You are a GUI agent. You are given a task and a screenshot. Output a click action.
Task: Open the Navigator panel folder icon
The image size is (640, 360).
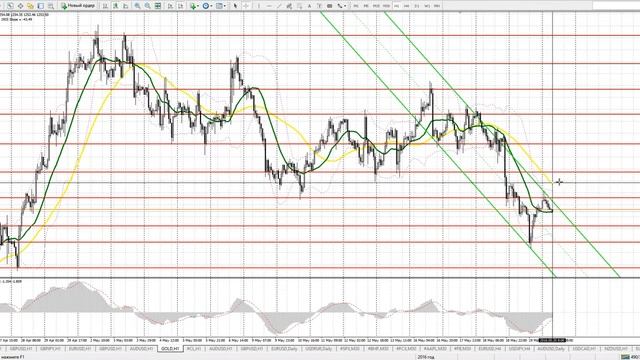(30, 6)
